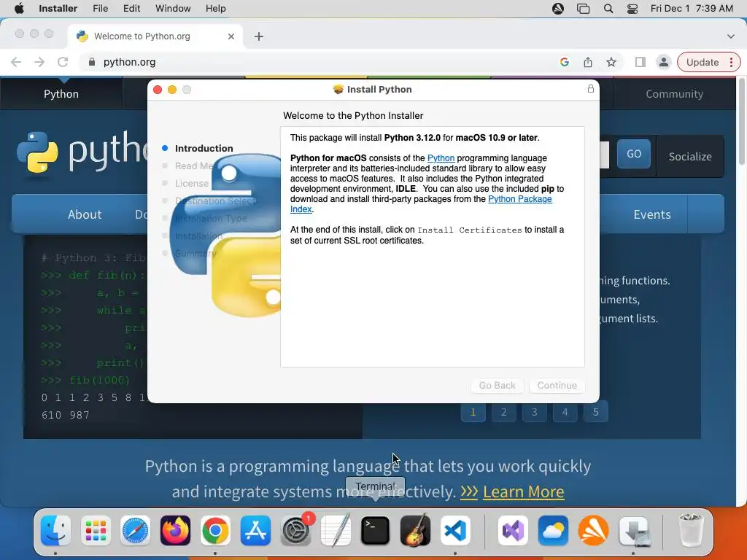Launch Safari from the Dock
The height and width of the screenshot is (560, 747).
[135, 530]
